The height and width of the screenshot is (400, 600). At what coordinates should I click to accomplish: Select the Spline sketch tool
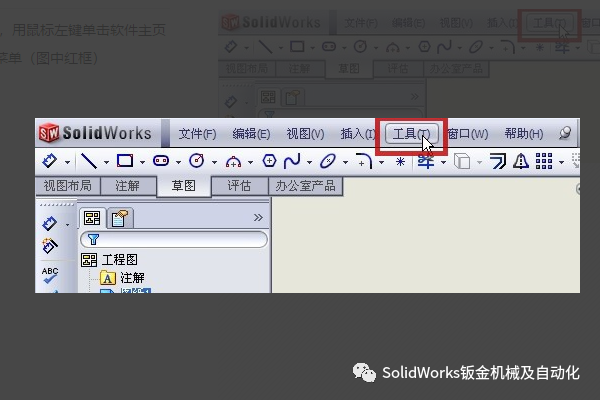pyautogui.click(x=292, y=161)
